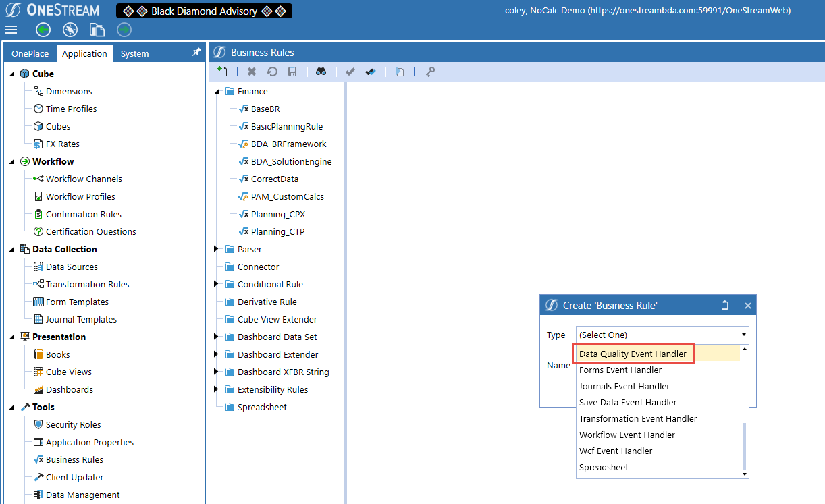Select Transformation Event Handler option
Viewport: 825px width, 504px height.
click(658, 418)
